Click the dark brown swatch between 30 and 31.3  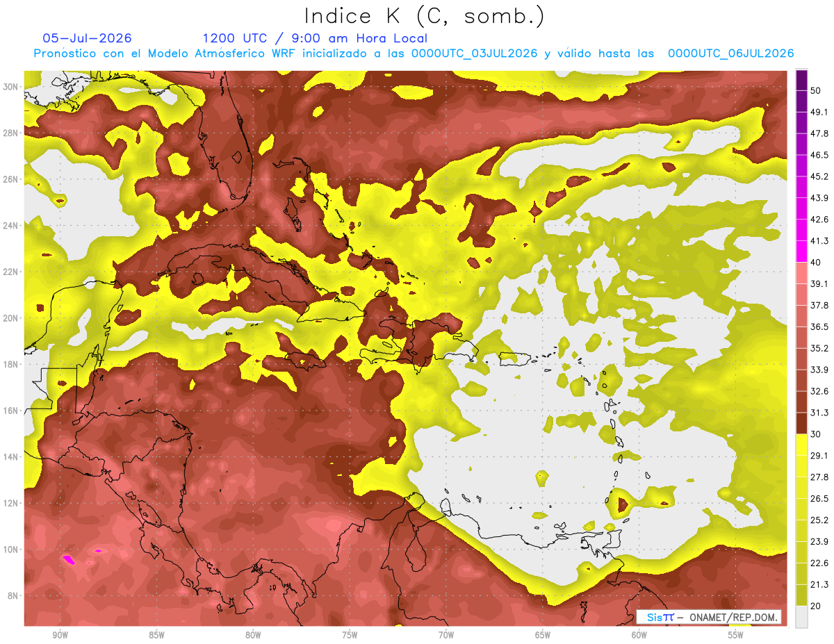coord(801,423)
